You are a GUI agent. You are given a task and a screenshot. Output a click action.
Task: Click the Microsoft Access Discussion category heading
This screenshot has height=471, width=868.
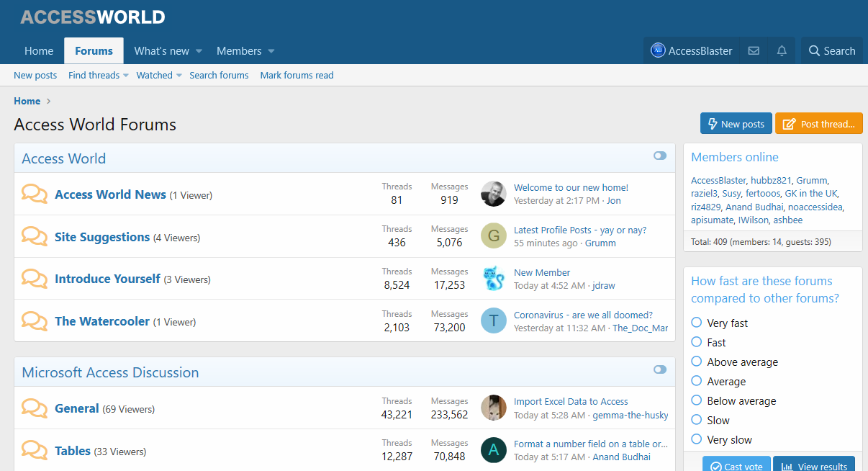click(x=110, y=372)
